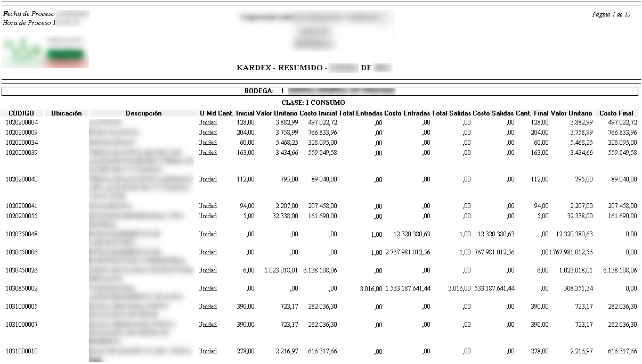Click the Total Entradas column header

(361, 113)
